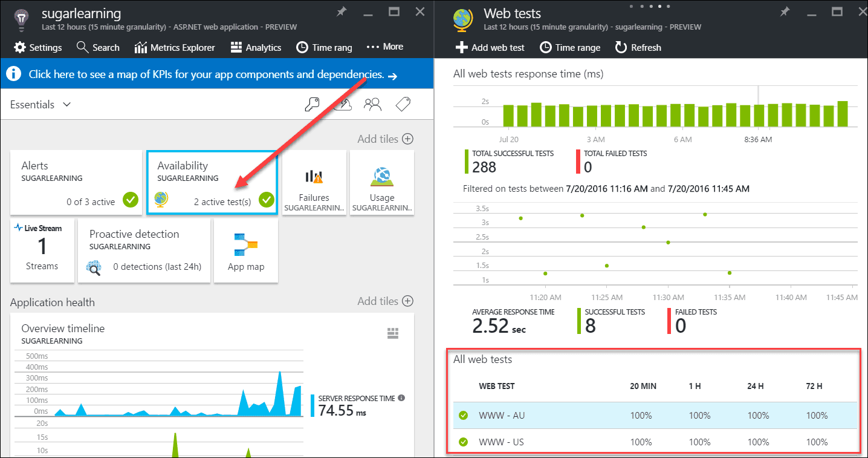The height and width of the screenshot is (458, 868).
Task: Select the WWW - US web test row
Action: click(x=655, y=442)
